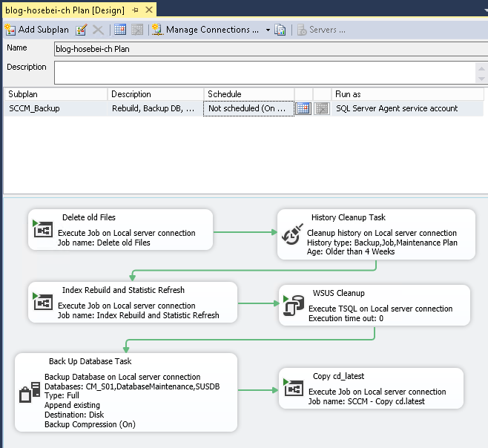This screenshot has height=448, width=488.
Task: Click 'Backup Compression (On)' text
Action: click(x=90, y=425)
